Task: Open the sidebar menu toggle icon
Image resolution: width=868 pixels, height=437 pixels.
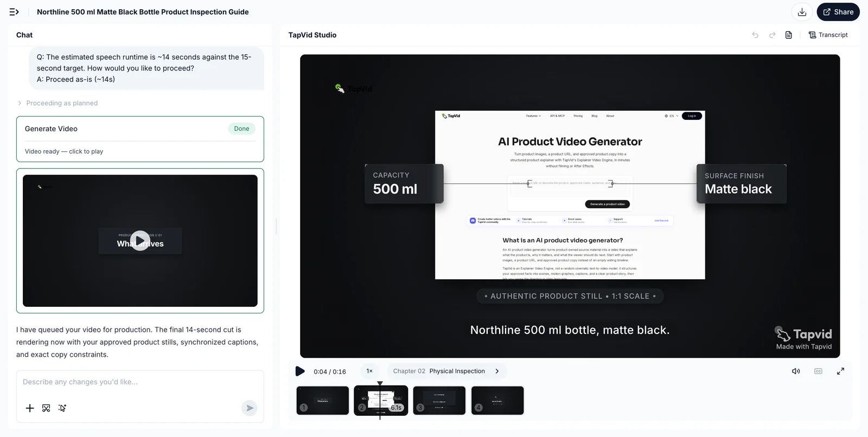Action: point(14,12)
